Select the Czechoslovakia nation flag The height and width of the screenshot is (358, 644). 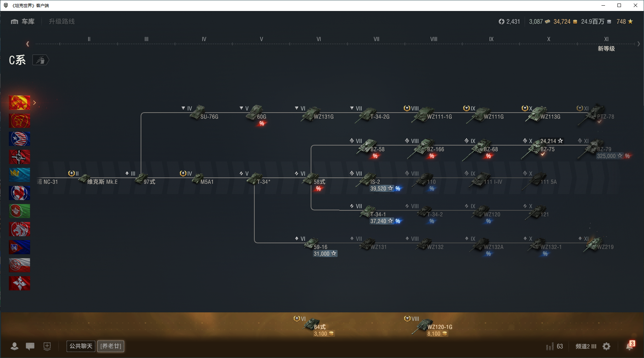19,247
